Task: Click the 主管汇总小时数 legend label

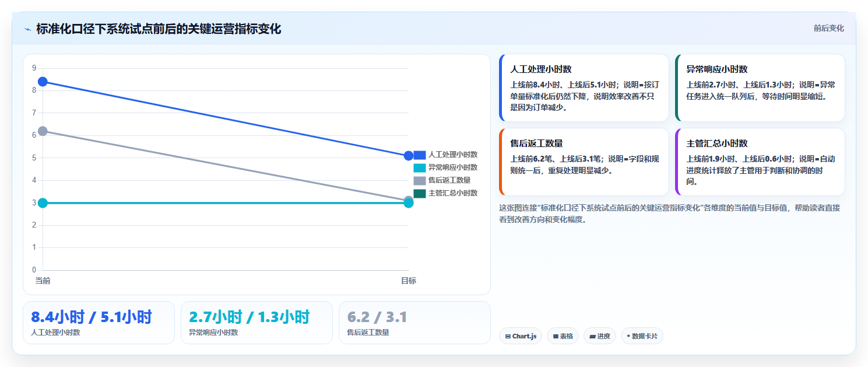Action: tap(453, 193)
